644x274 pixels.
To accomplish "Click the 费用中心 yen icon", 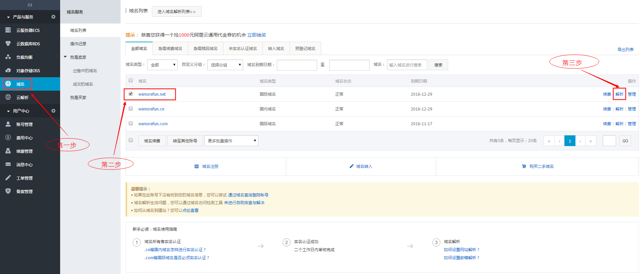I will (x=8, y=138).
